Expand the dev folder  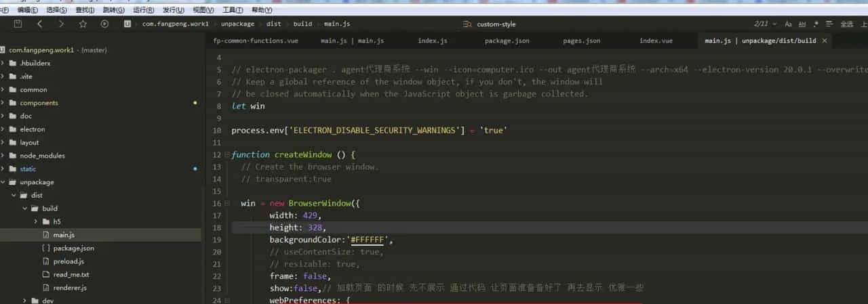coord(25,301)
